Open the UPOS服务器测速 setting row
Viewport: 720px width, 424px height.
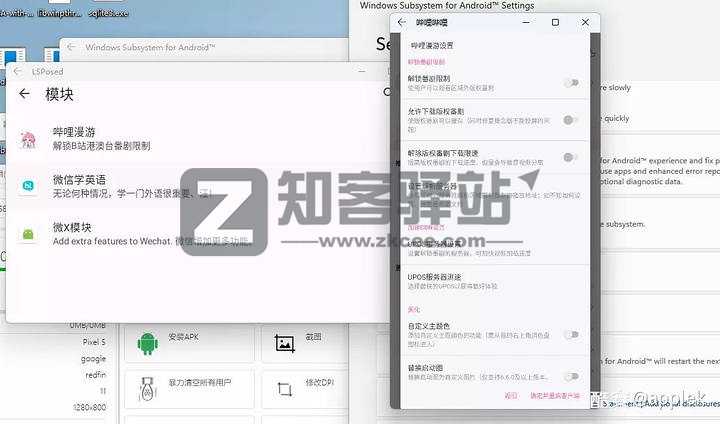click(495, 281)
